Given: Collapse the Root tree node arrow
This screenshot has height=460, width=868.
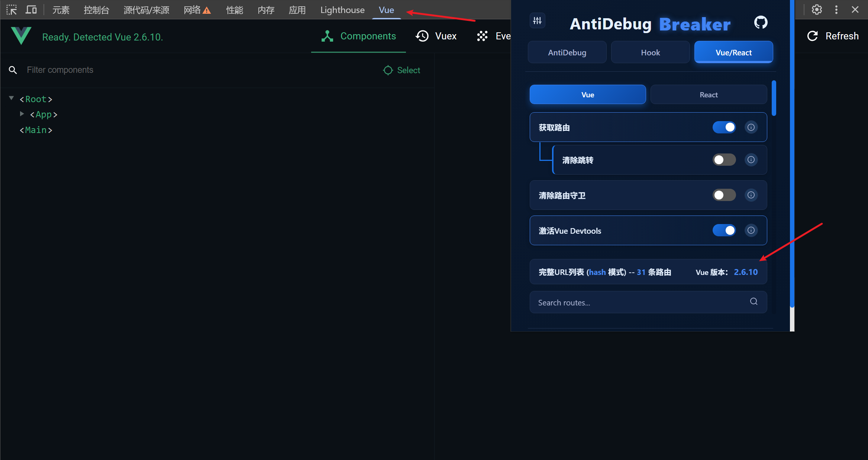Looking at the screenshot, I should [12, 98].
